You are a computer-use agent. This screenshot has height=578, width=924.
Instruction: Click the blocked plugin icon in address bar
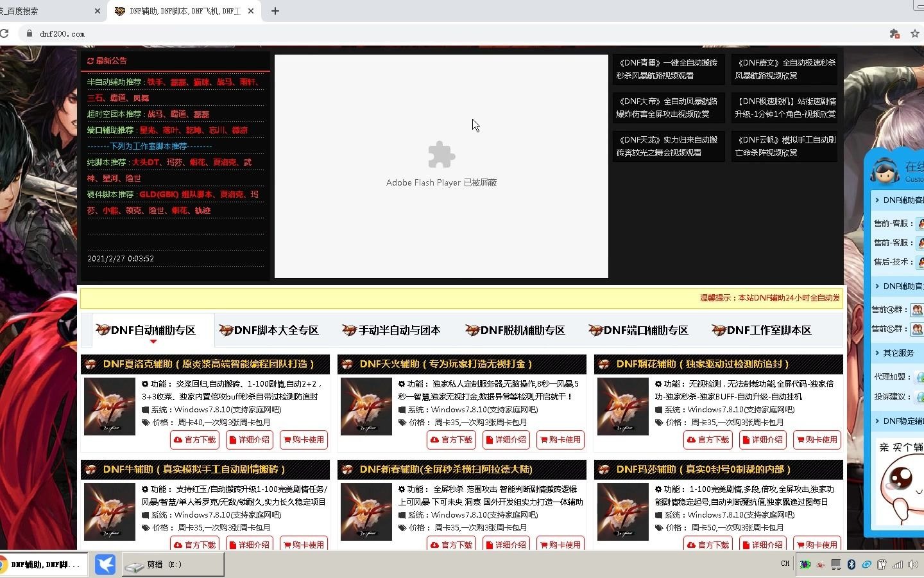(x=894, y=33)
